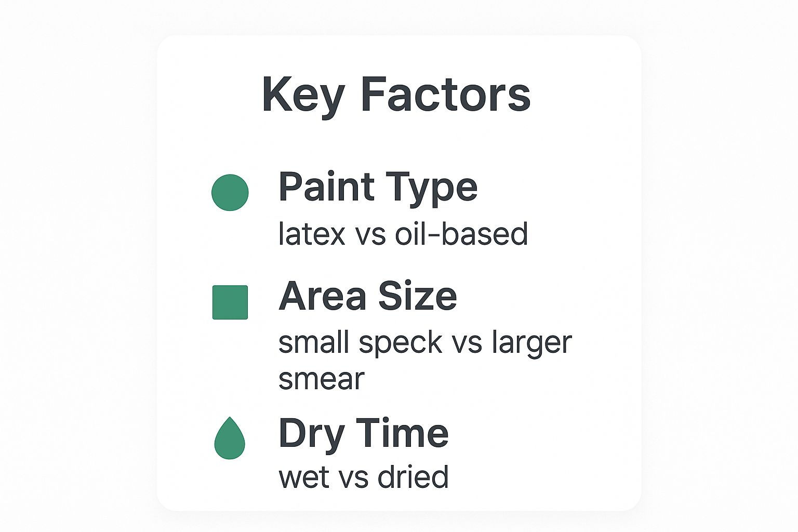Select the Dry Time heading
Image resolution: width=798 pixels, height=532 pixels.
[363, 433]
